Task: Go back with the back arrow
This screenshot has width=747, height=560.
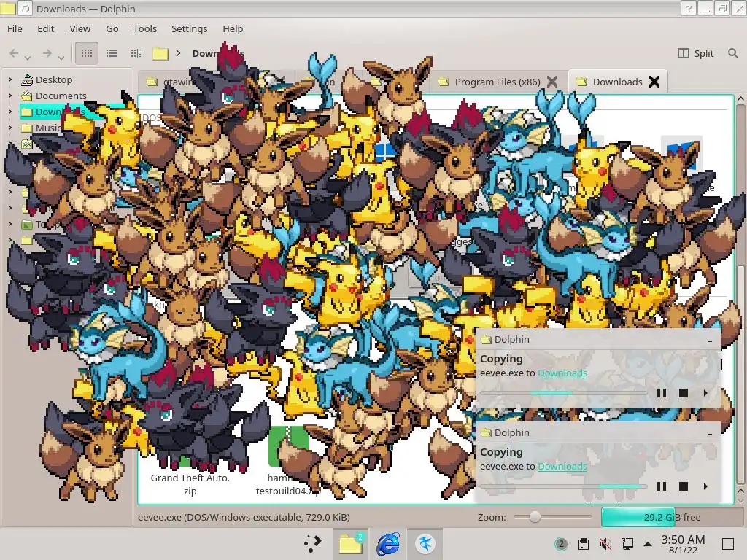Action: coord(14,53)
